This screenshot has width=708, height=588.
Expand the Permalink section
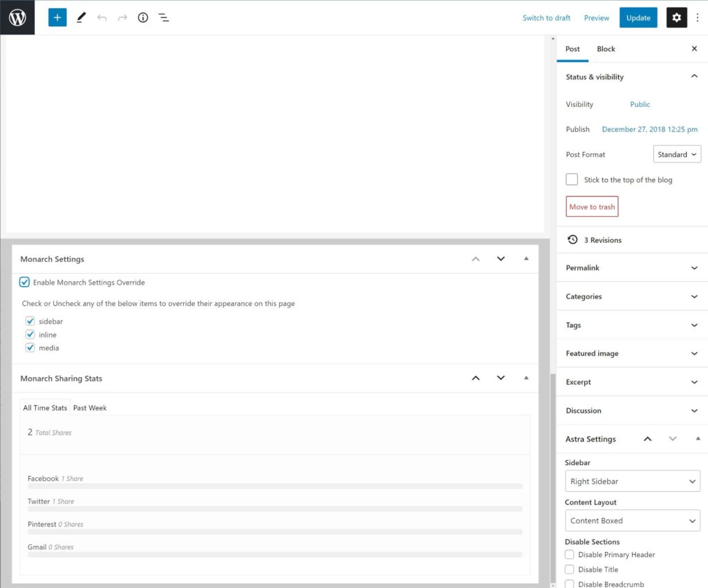[632, 267]
